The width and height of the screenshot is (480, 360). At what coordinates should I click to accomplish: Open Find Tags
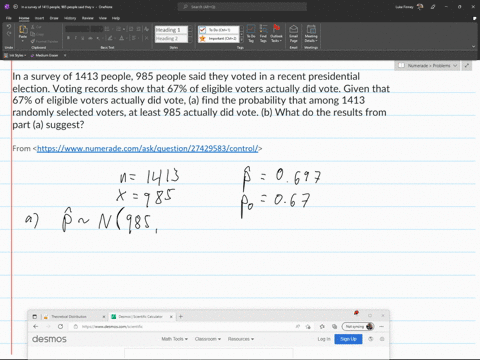point(263,33)
